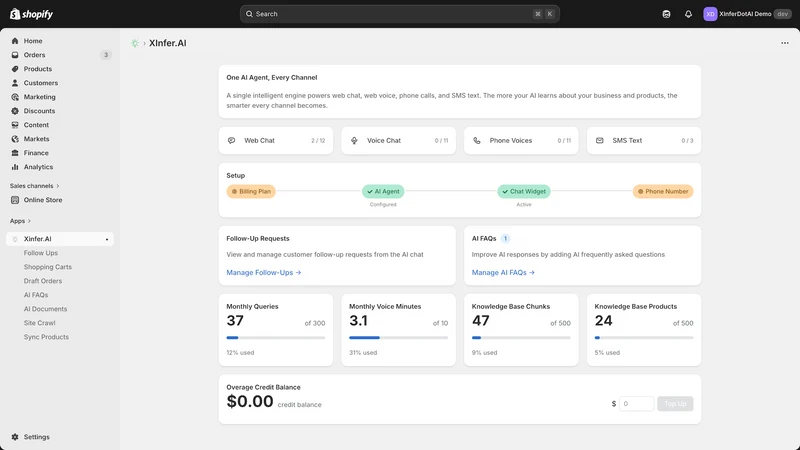Focus the top-up amount input field
Viewport: 800px width, 450px height.
pos(636,404)
